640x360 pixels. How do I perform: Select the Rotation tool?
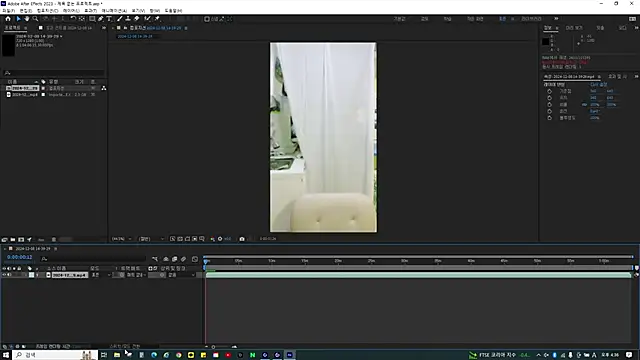(73, 19)
